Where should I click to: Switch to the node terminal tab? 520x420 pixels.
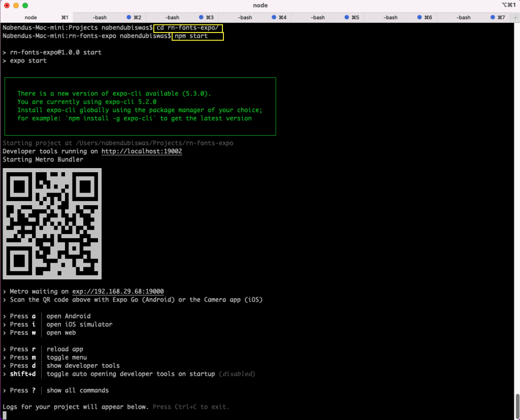30,17
